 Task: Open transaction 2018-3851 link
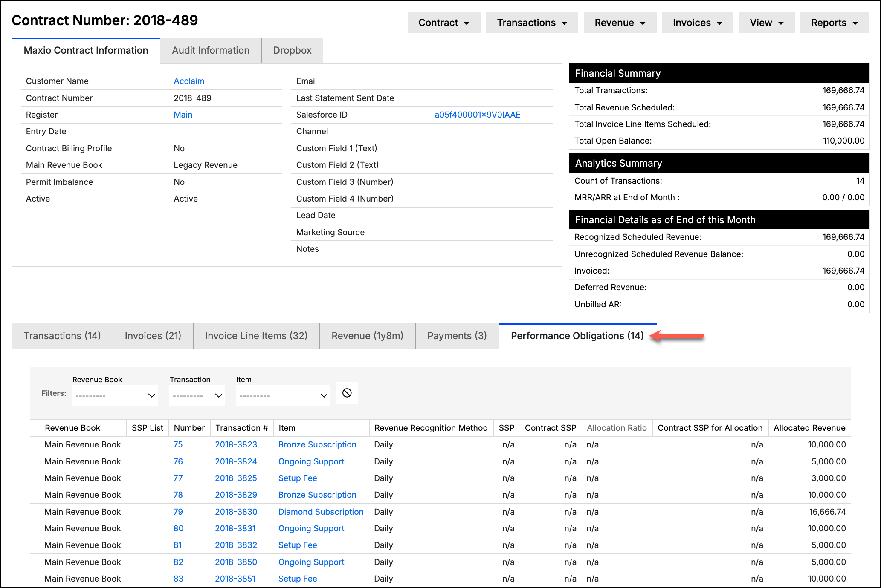click(235, 579)
